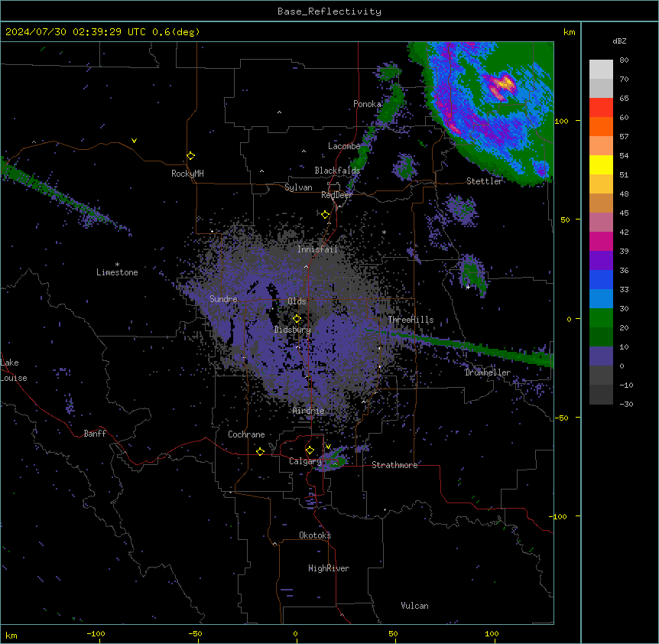Click the ThreeHills label
The width and height of the screenshot is (659, 644).
[411, 320]
